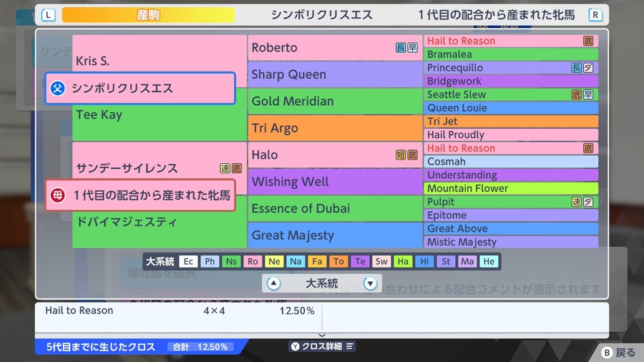Viewport: 644px width, 362px height.
Task: Click the Te lineage legend chip
Action: (360, 261)
